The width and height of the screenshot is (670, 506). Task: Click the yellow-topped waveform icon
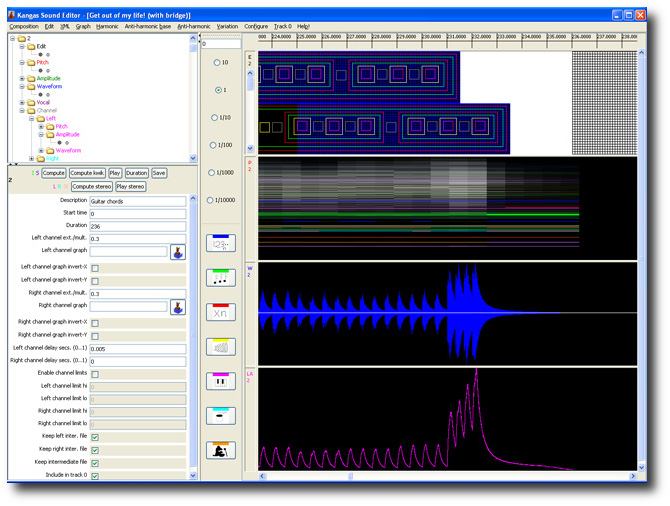220,346
